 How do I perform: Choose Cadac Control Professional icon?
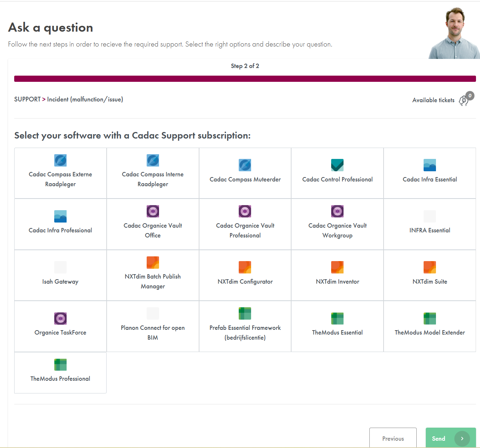(337, 165)
